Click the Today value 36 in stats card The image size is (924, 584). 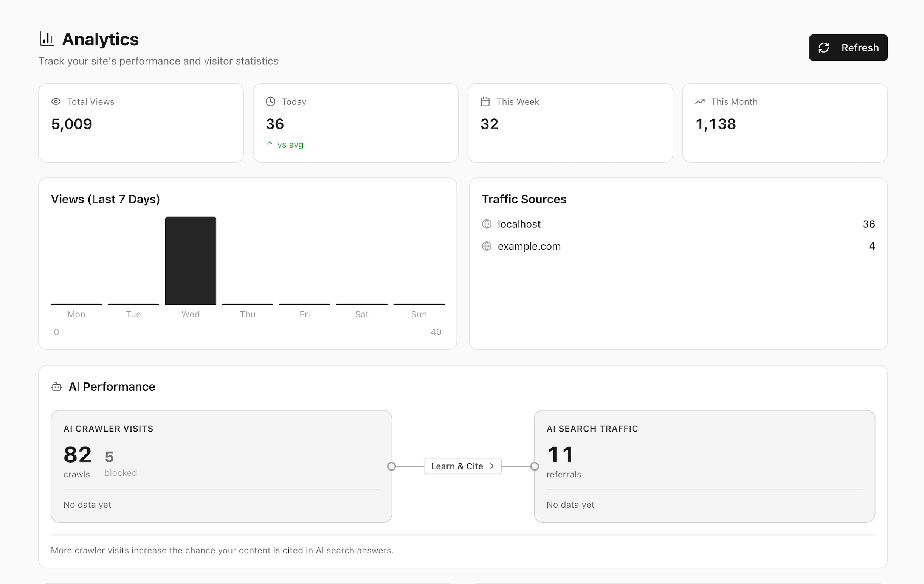point(275,124)
